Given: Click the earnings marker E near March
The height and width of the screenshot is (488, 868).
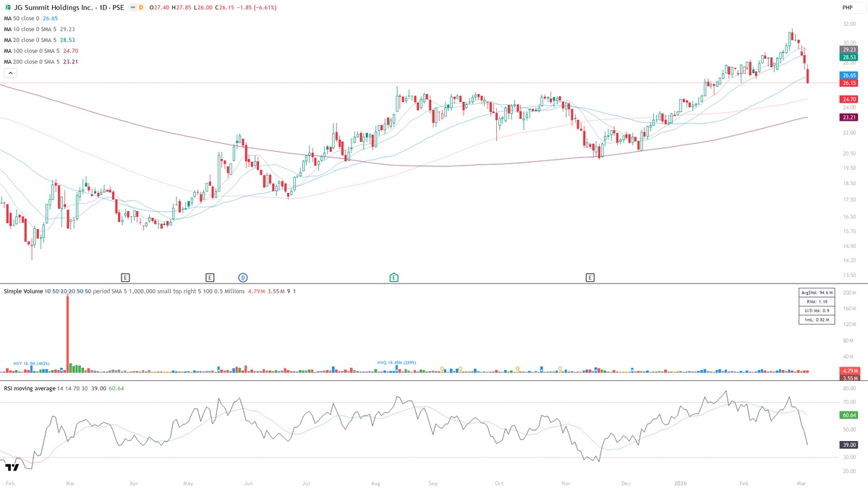Looking at the screenshot, I should pyautogui.click(x=125, y=277).
